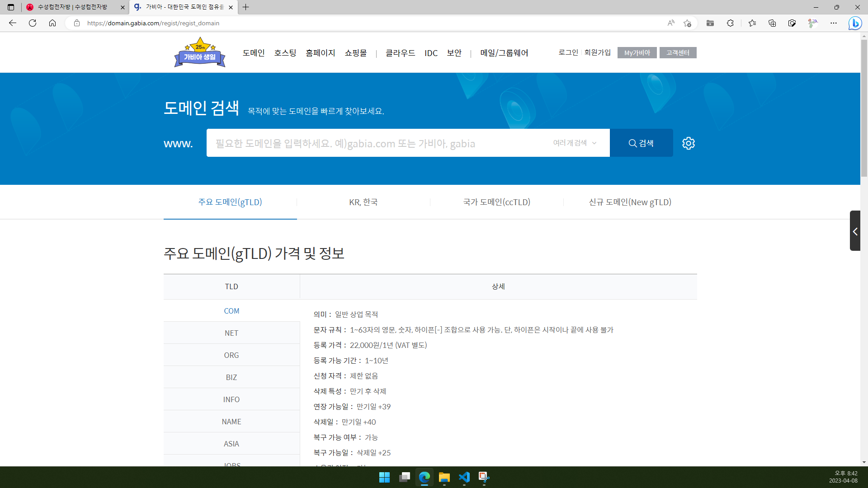This screenshot has width=868, height=488.
Task: Select the NAME TLD row
Action: (x=231, y=422)
